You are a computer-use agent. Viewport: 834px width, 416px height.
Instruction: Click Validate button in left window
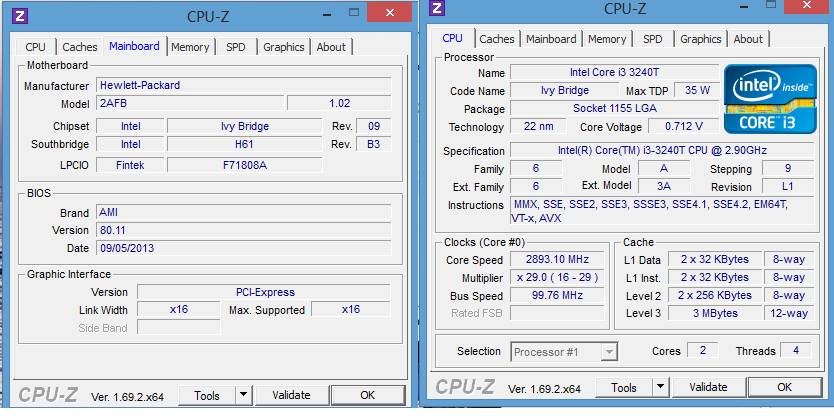(x=291, y=395)
